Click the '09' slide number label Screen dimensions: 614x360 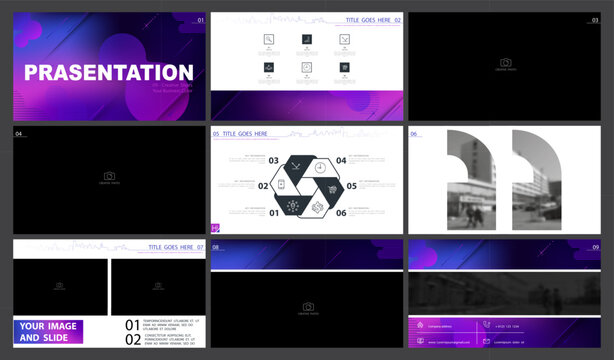596,247
